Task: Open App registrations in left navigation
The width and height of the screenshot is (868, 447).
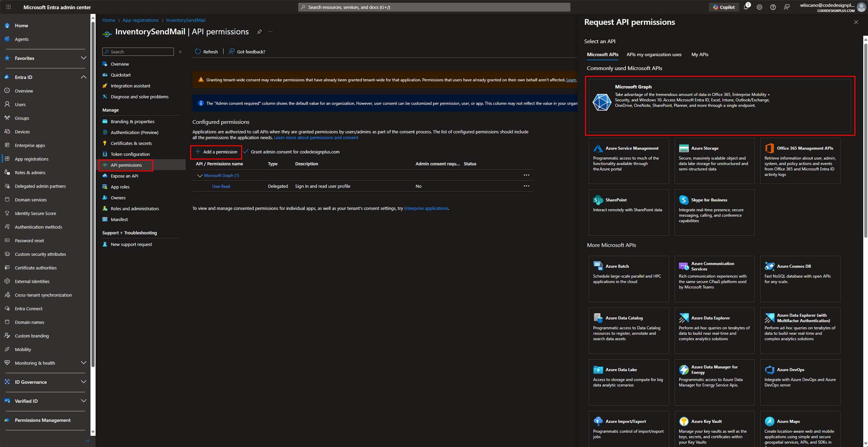Action: pos(32,159)
